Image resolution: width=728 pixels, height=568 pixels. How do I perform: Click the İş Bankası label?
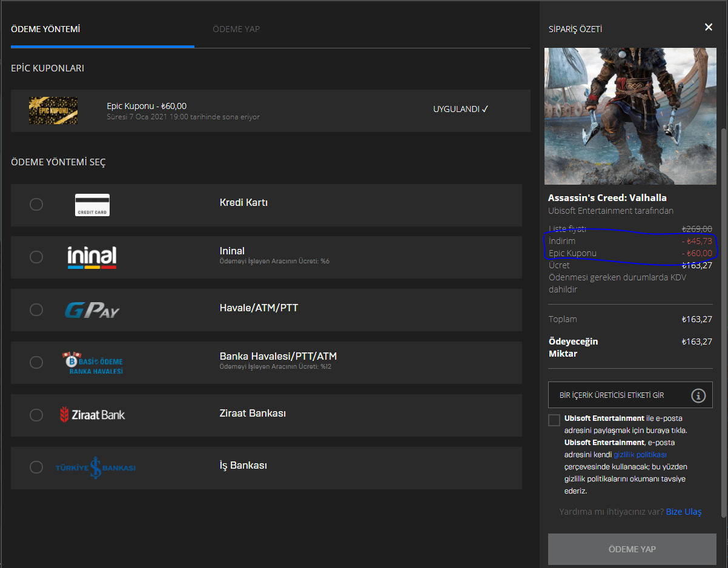(243, 466)
